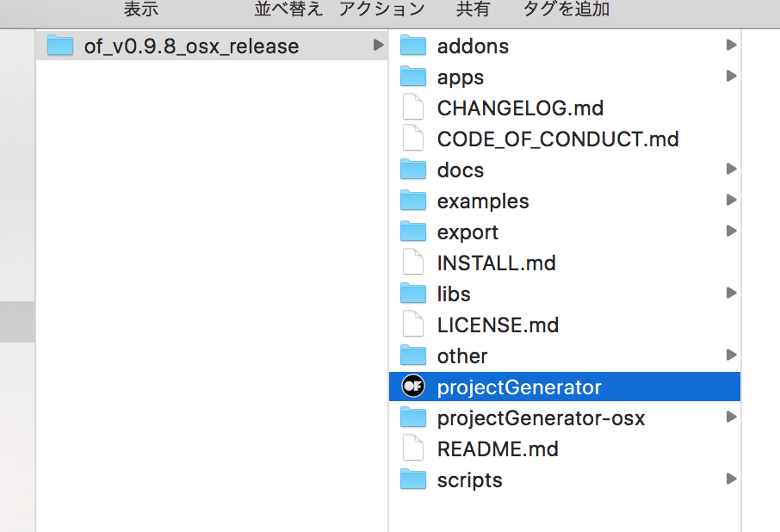Click the CHANGELOG.md document icon
Screen dimensions: 780x532
click(x=413, y=108)
